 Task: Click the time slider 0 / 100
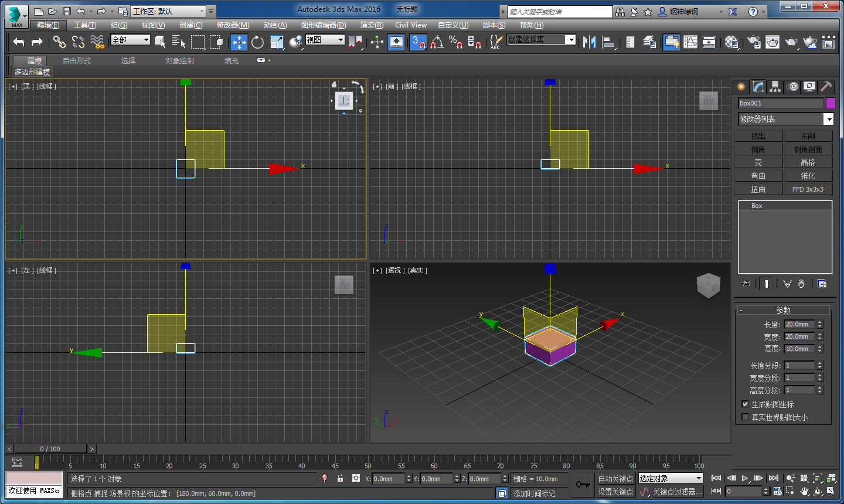(50, 449)
